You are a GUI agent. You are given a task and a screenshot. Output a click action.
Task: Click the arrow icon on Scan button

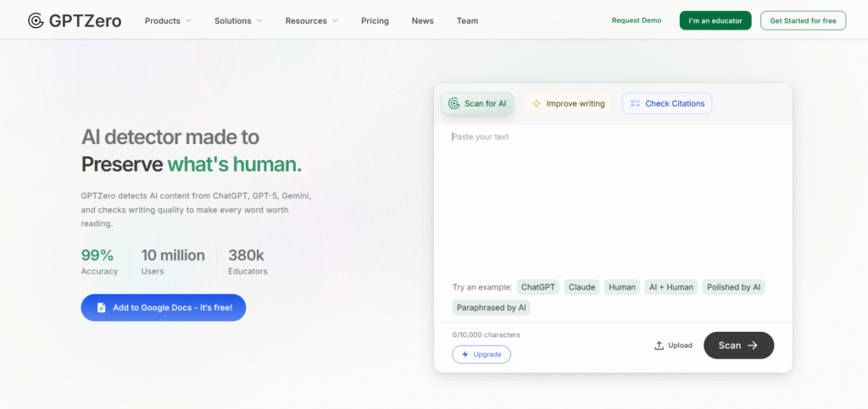[x=752, y=345]
